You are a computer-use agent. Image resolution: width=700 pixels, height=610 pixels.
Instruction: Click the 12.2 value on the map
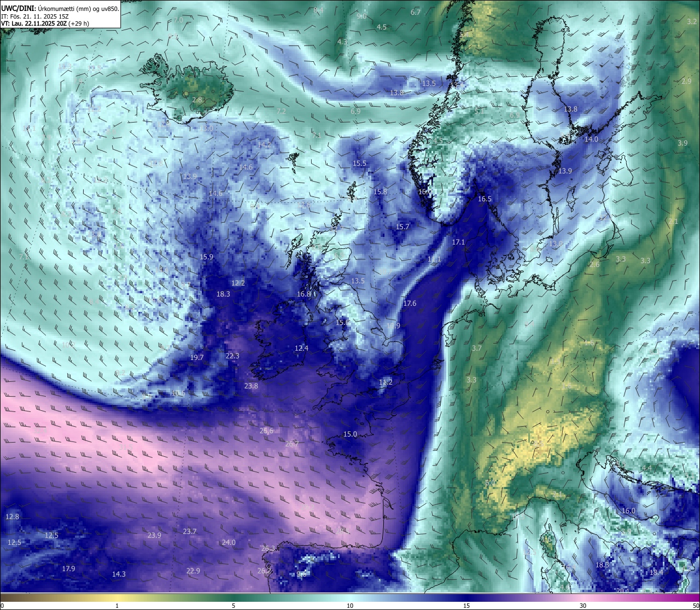tap(238, 283)
